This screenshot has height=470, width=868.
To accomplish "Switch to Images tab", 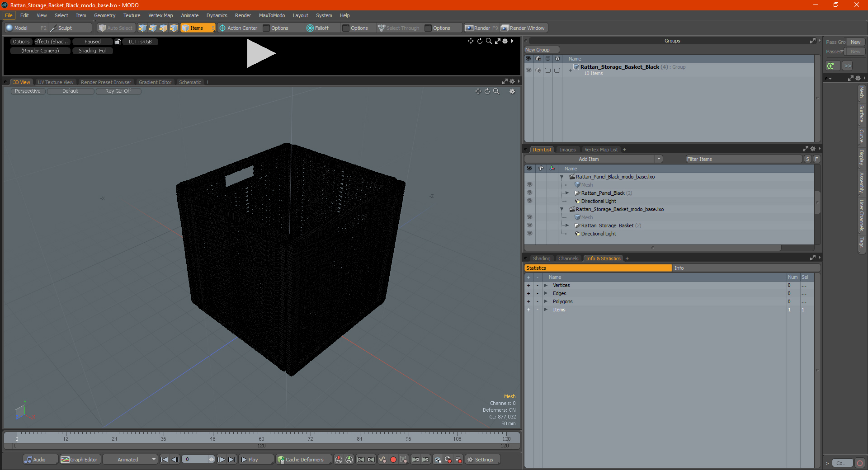I will 567,150.
